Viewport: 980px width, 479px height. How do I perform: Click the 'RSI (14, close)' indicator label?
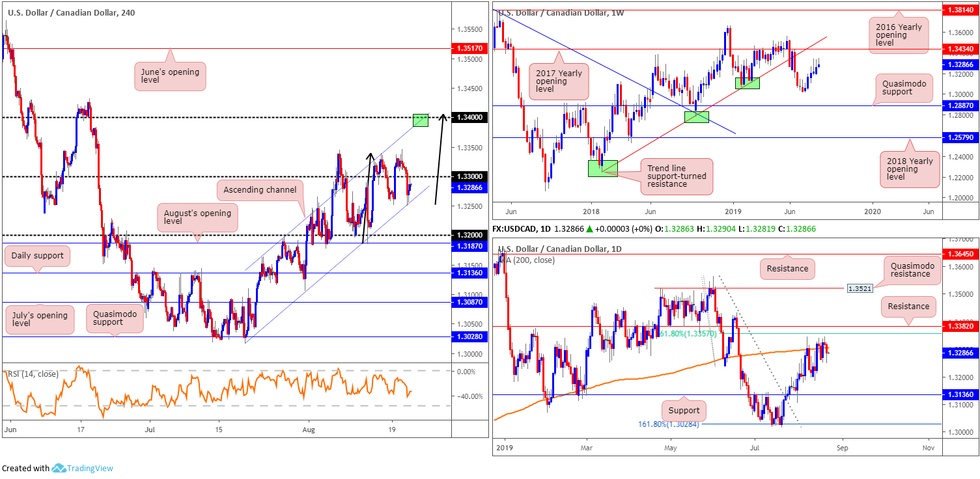(33, 374)
